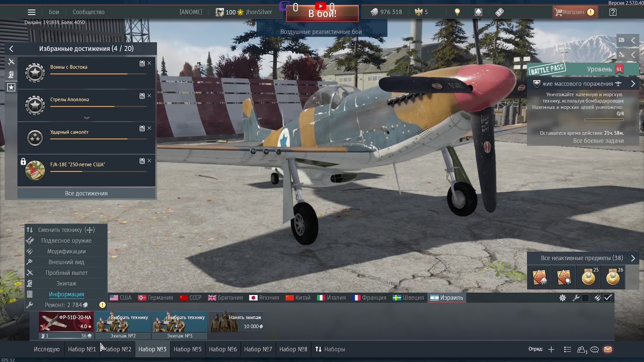Screen dimensions: 644x362
Task: Open the Сообщество menu
Action: [x=89, y=12]
